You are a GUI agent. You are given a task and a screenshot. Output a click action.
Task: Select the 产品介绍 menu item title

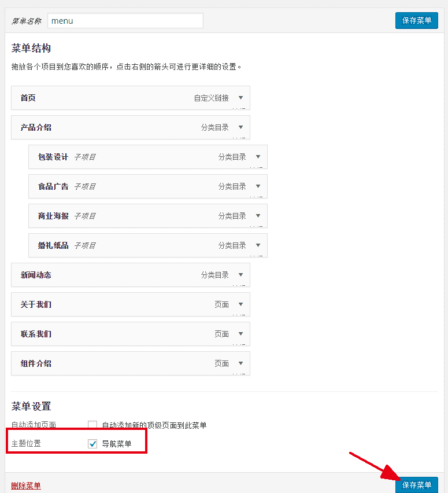[x=36, y=127]
